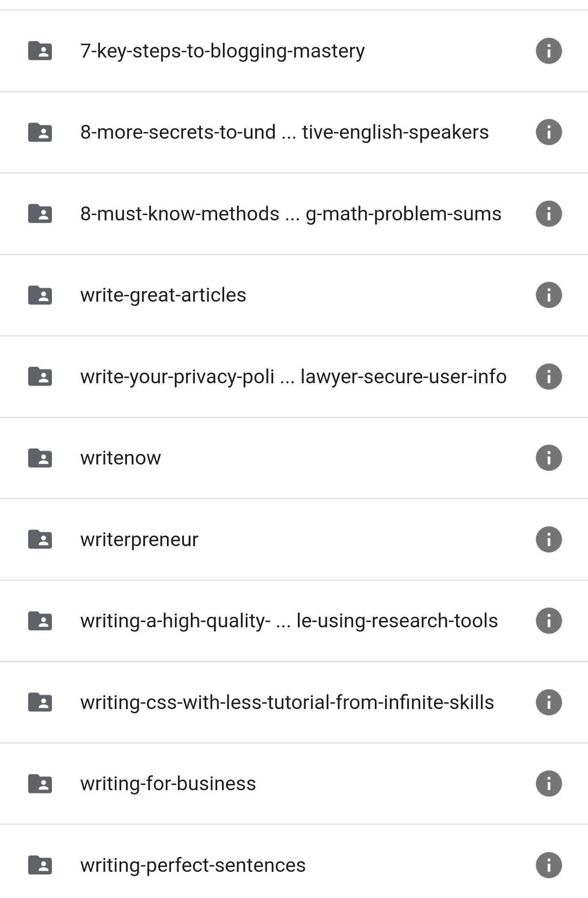Open info icon for writing-for-business
This screenshot has width=588, height=898.
coord(549,784)
